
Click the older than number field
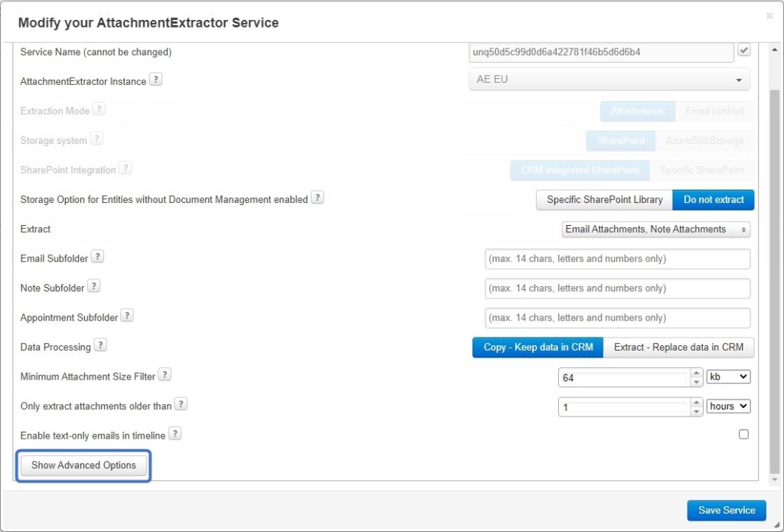pos(625,407)
